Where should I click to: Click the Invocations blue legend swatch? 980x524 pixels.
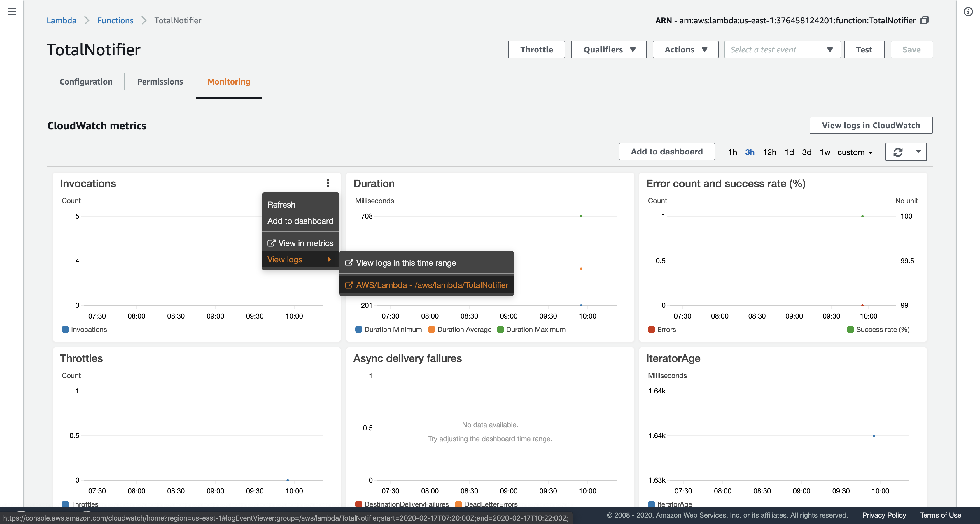65,330
